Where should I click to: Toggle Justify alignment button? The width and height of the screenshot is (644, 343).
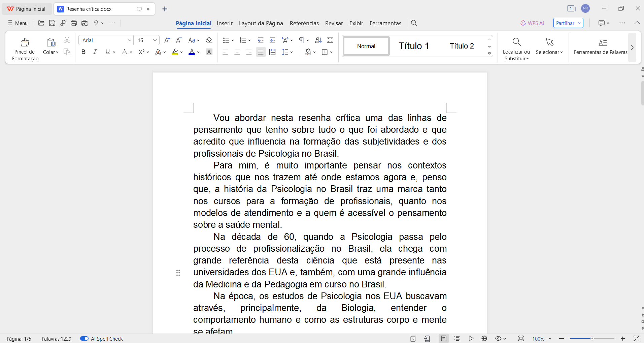coord(261,52)
